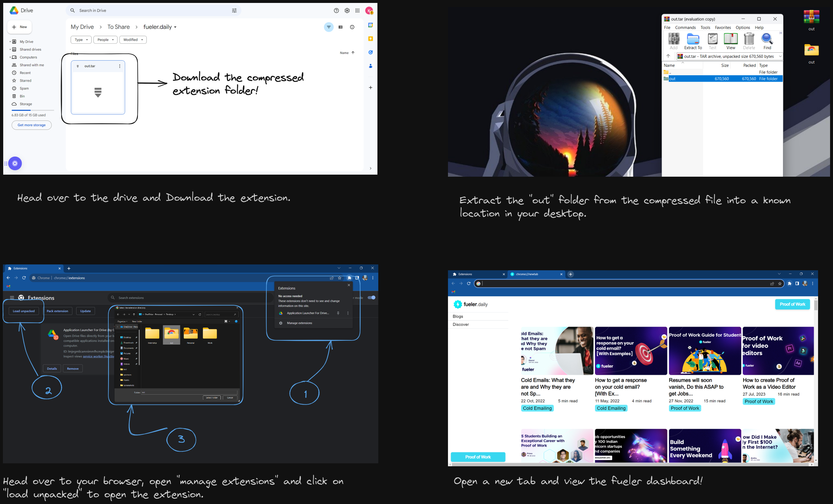Open the Google apps grid icon in Drive
The height and width of the screenshot is (504, 833).
pyautogui.click(x=357, y=11)
